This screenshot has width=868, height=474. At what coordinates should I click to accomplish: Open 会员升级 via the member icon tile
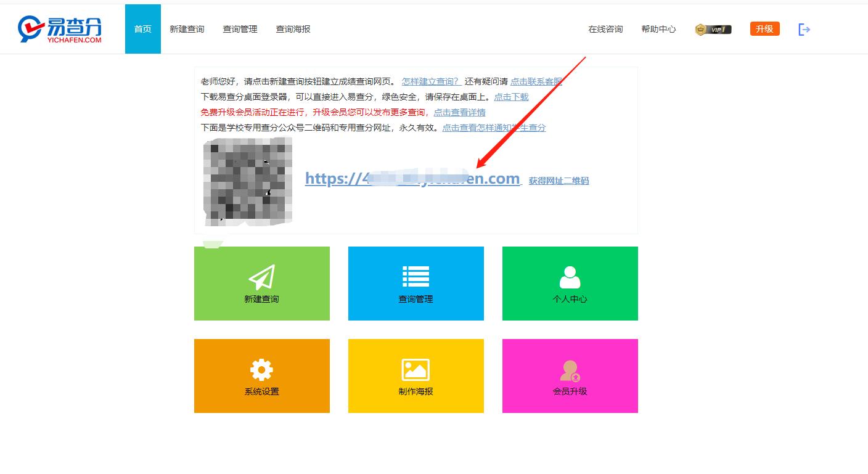(569, 376)
